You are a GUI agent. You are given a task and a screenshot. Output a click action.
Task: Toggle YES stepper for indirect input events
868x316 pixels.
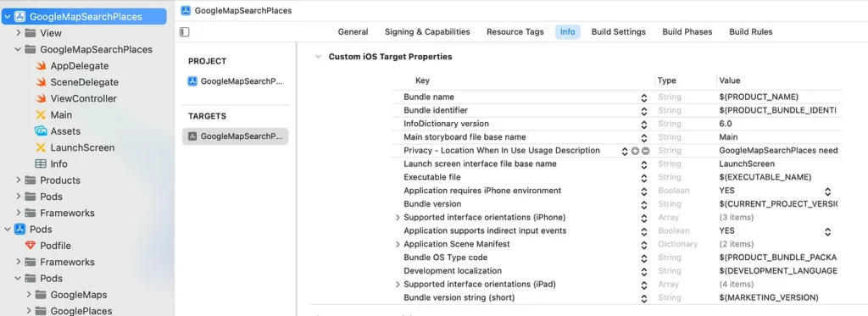pos(827,231)
